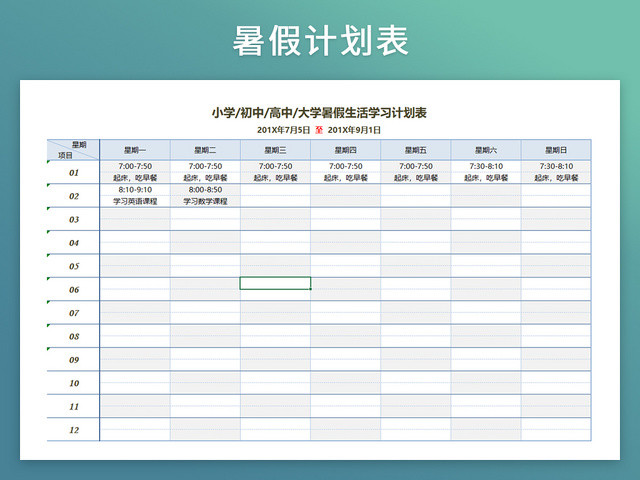
Task: Select the 星期二 column header
Action: coord(205,150)
